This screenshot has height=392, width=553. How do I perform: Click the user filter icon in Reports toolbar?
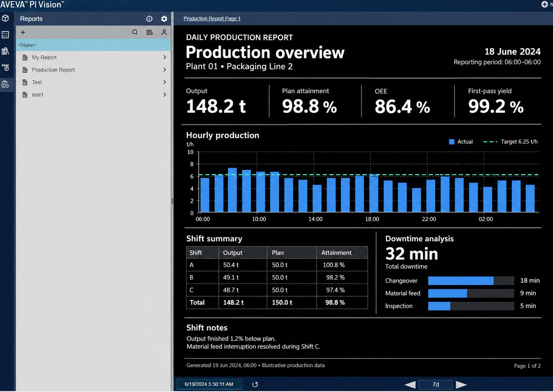coord(164,32)
